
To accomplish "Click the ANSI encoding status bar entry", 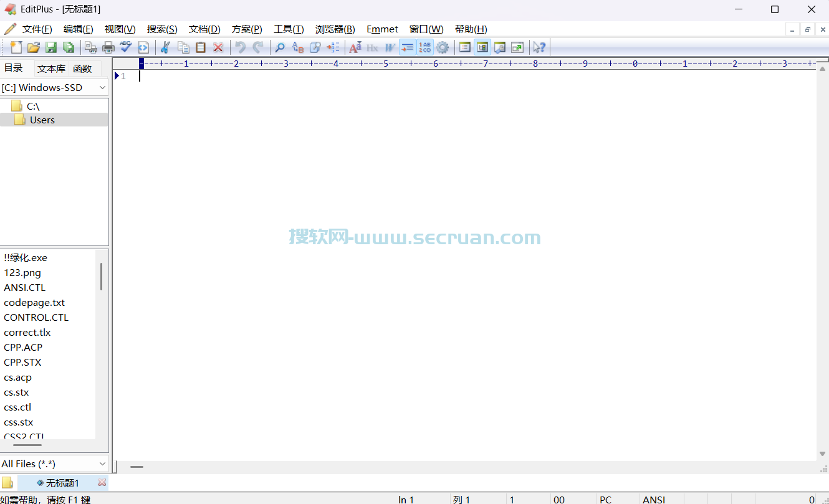I will (x=654, y=500).
